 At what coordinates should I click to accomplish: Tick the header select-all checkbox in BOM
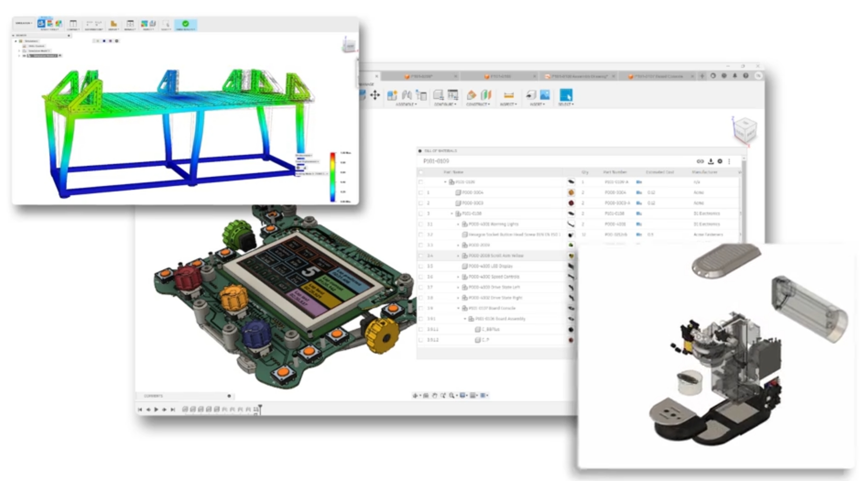pyautogui.click(x=421, y=172)
